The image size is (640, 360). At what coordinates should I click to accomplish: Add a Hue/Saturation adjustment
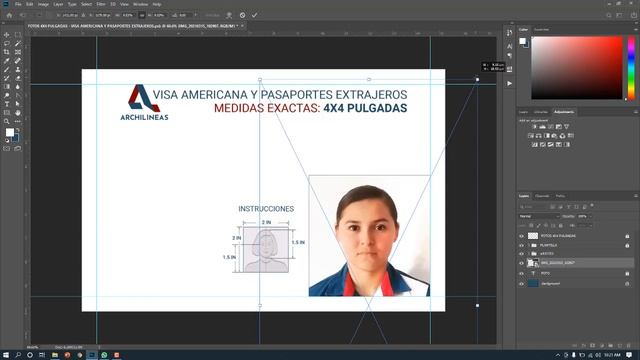coord(531,136)
